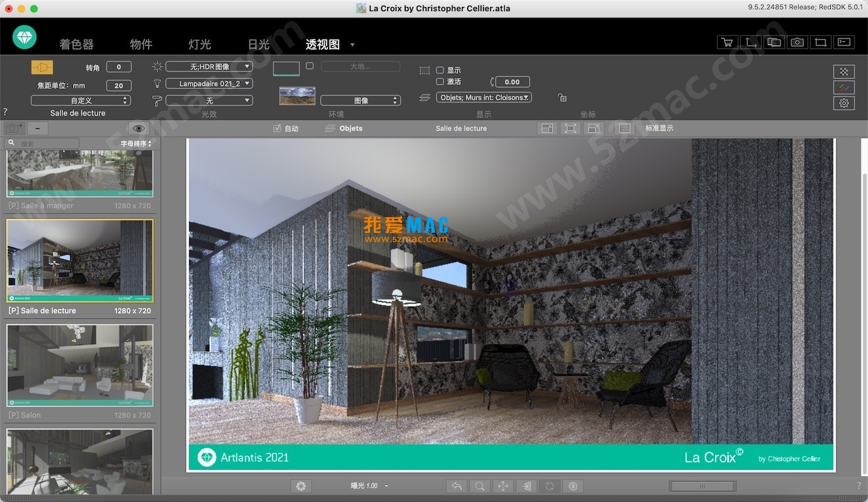The image size is (868, 502).
Task: Click the Artlantis diamond logo button
Action: 25,38
